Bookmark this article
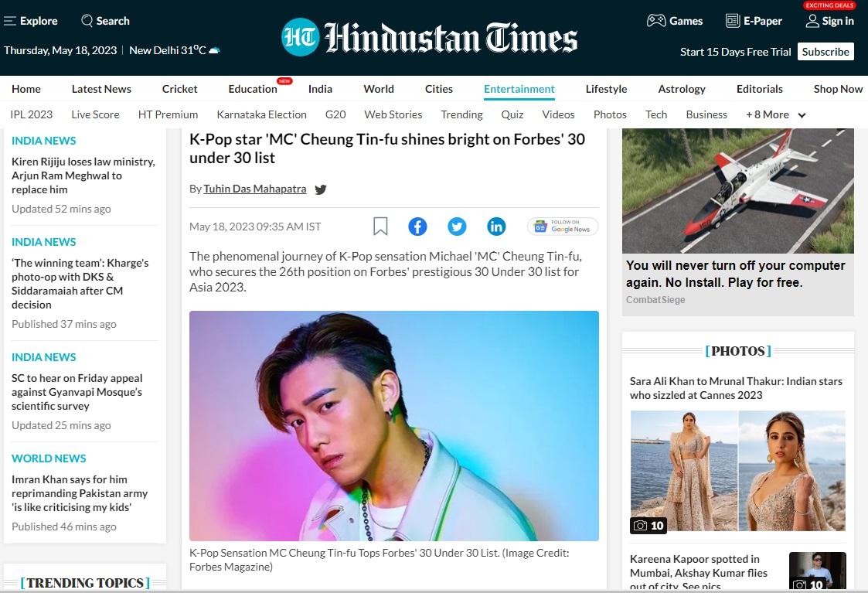The height and width of the screenshot is (593, 868). click(x=380, y=227)
